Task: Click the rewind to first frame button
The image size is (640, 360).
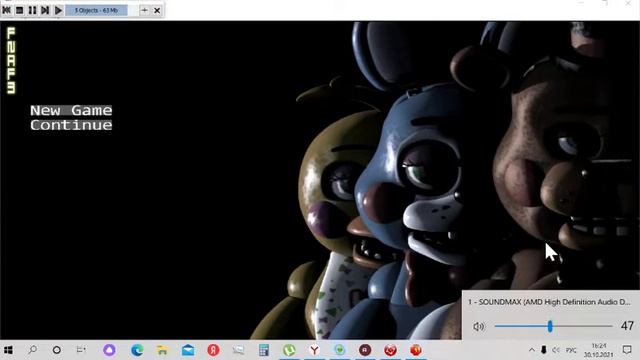Action: point(7,10)
